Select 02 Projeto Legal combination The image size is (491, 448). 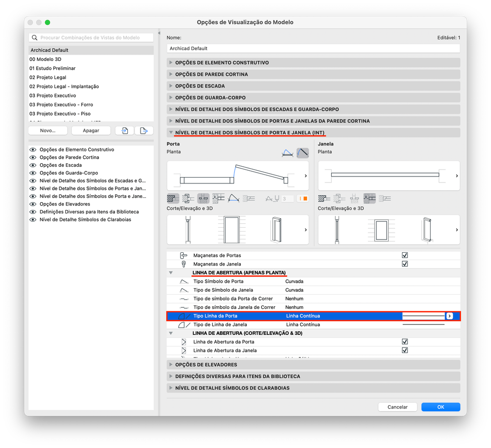pyautogui.click(x=48, y=77)
